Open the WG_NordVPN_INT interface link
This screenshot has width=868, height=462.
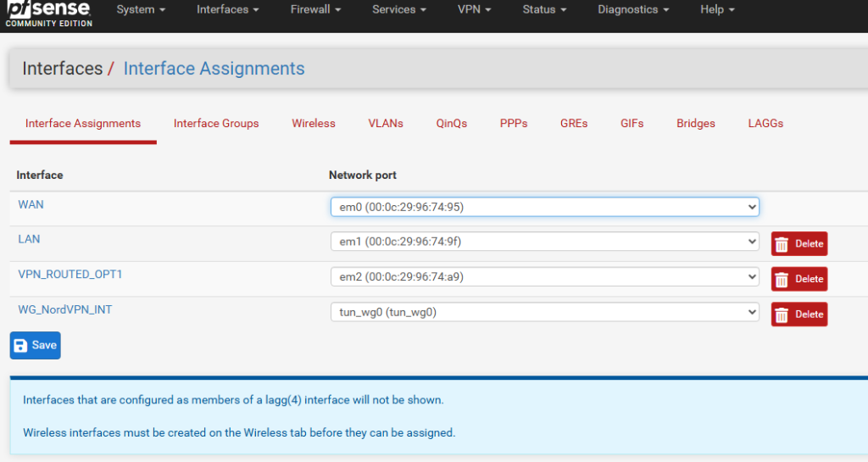click(x=64, y=310)
